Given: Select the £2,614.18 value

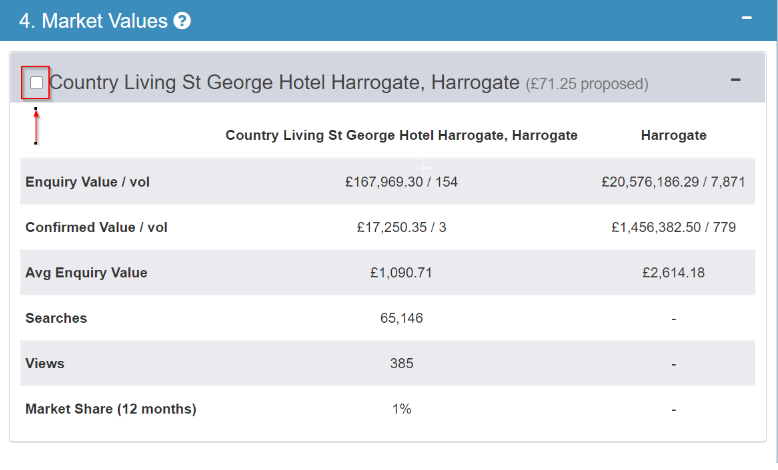Looking at the screenshot, I should 673,272.
